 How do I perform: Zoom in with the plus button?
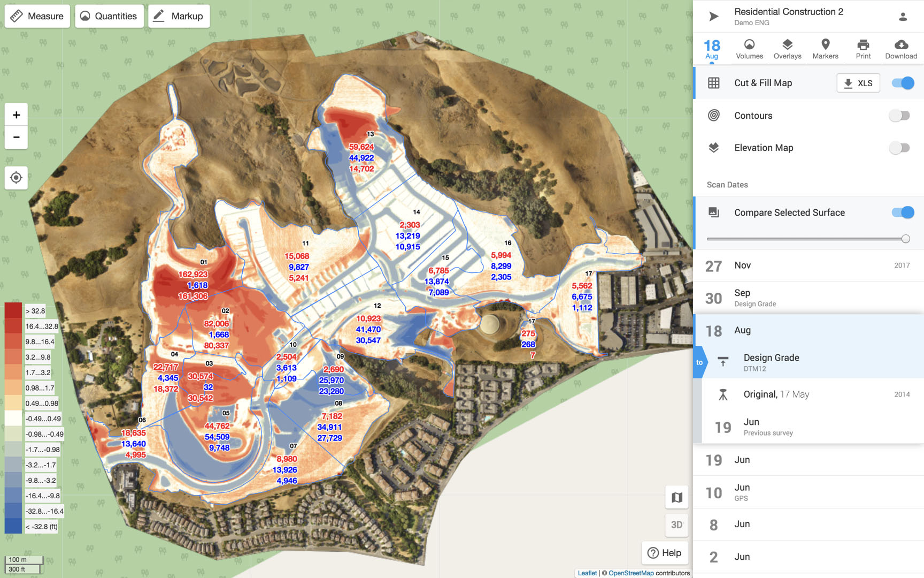pyautogui.click(x=16, y=115)
